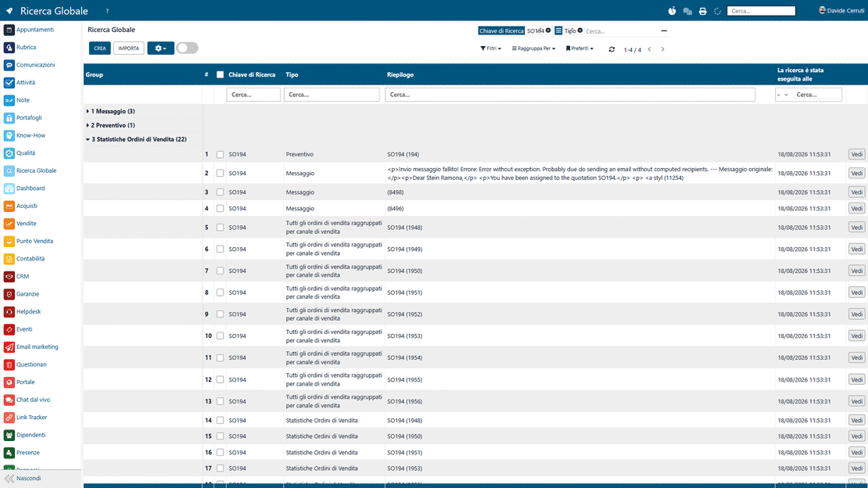Image resolution: width=868 pixels, height=488 pixels.
Task: Click the print icon in top bar
Action: pos(702,11)
